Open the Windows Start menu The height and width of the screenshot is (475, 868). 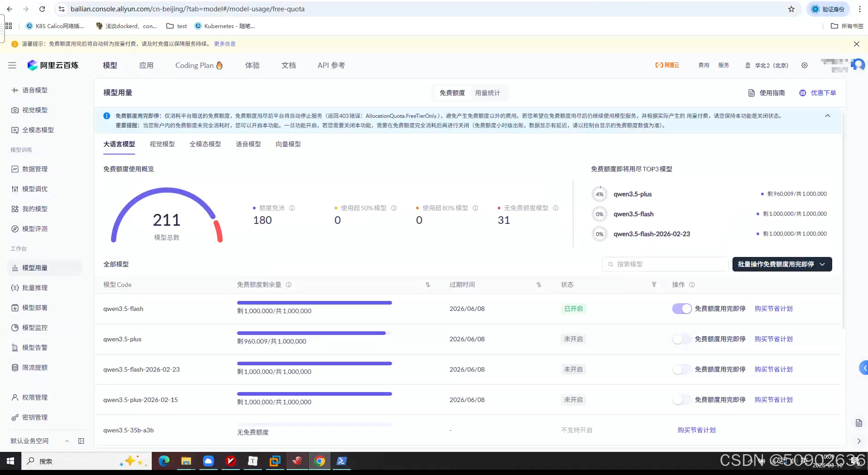pos(10,461)
